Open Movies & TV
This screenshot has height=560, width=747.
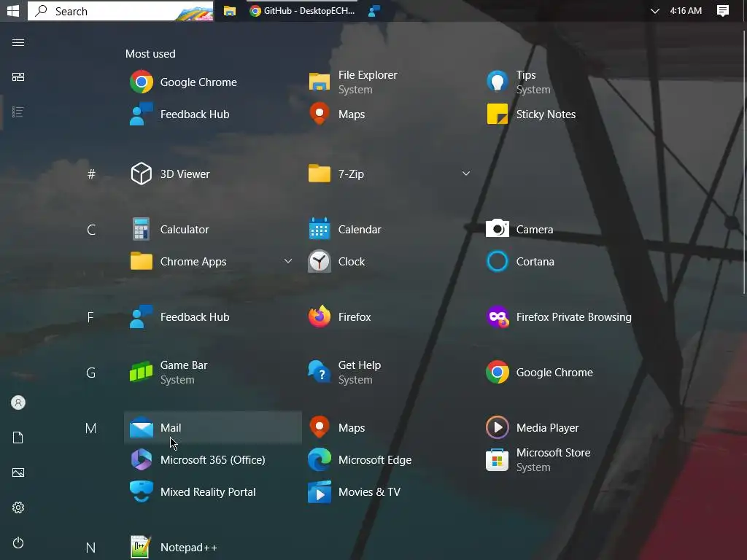coord(391,492)
